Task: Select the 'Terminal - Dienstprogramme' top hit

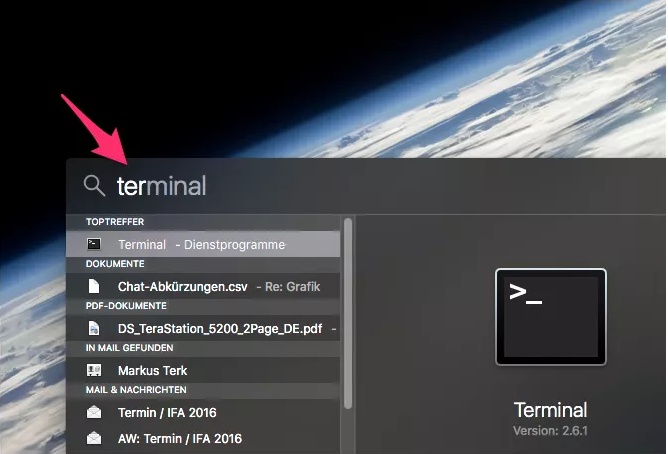Action: (x=203, y=244)
